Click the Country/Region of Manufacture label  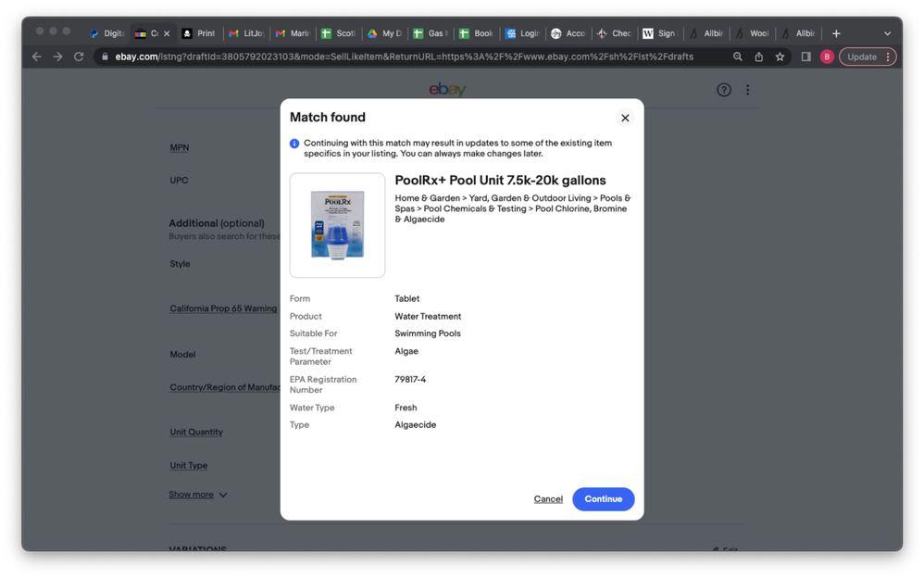click(x=225, y=387)
